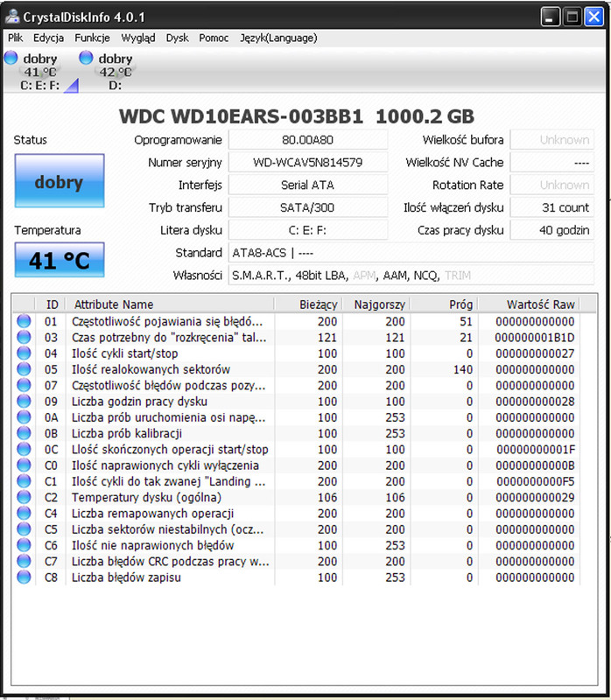Click the large dobry status button
Screen dimensions: 611x700
coord(60,181)
